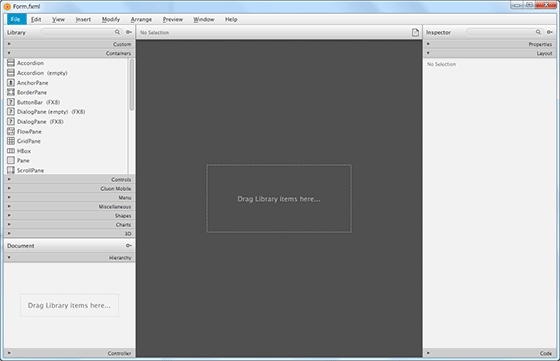Select the GridPane icon
Image resolution: width=560 pixels, height=361 pixels.
pyautogui.click(x=11, y=141)
